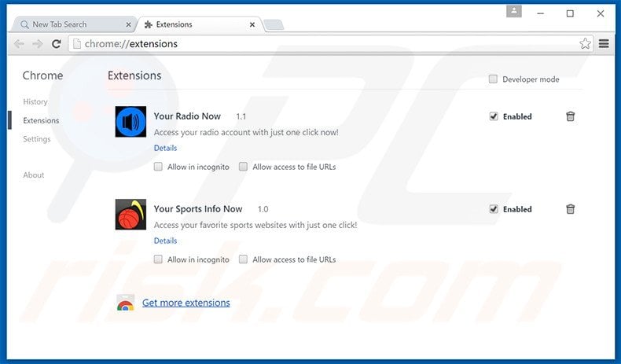Check Allow access to file URLs for Your Radio Now
Image resolution: width=621 pixels, height=364 pixels.
click(x=243, y=167)
